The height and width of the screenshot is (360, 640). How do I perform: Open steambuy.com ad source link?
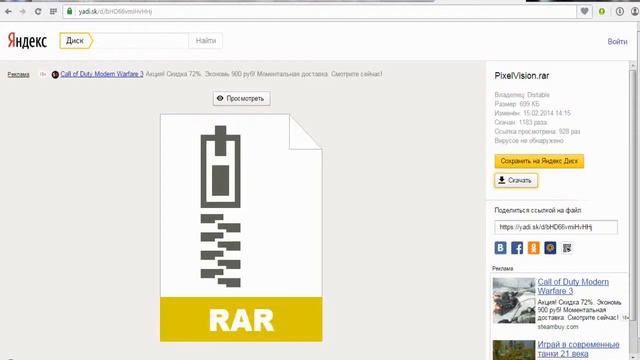pos(558,327)
